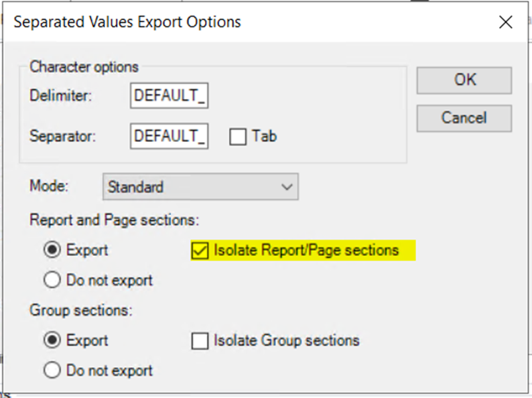Focus the Separator text field
The image size is (532, 398).
pos(170,136)
